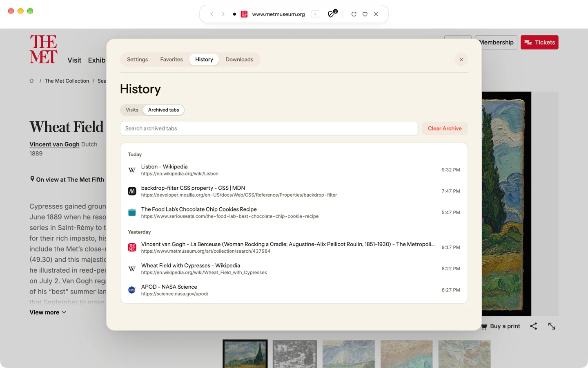Switch to the Downloads tab

(239, 60)
